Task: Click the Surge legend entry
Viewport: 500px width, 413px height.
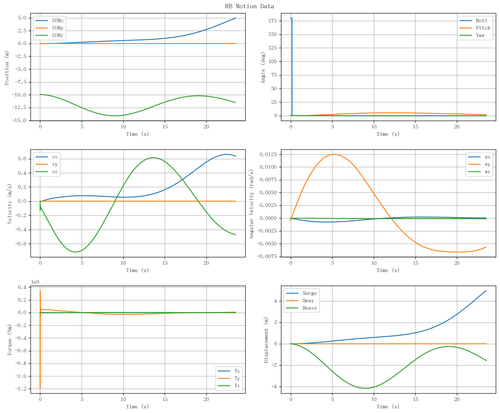Action: 301,293
